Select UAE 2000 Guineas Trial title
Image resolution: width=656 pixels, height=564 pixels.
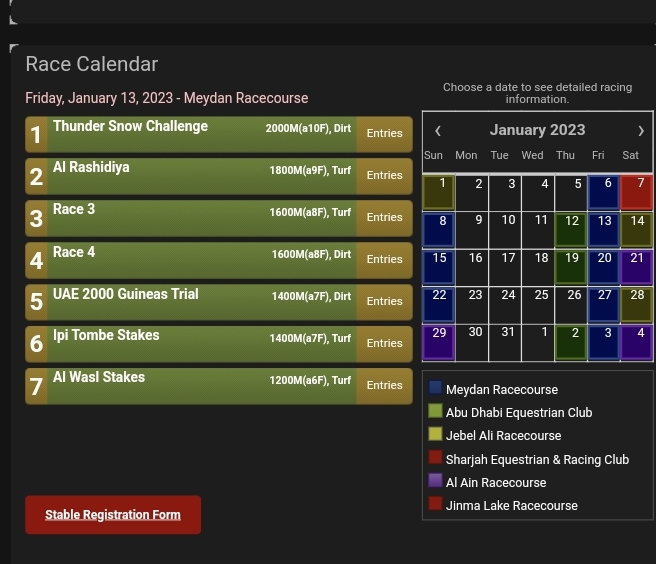(126, 294)
